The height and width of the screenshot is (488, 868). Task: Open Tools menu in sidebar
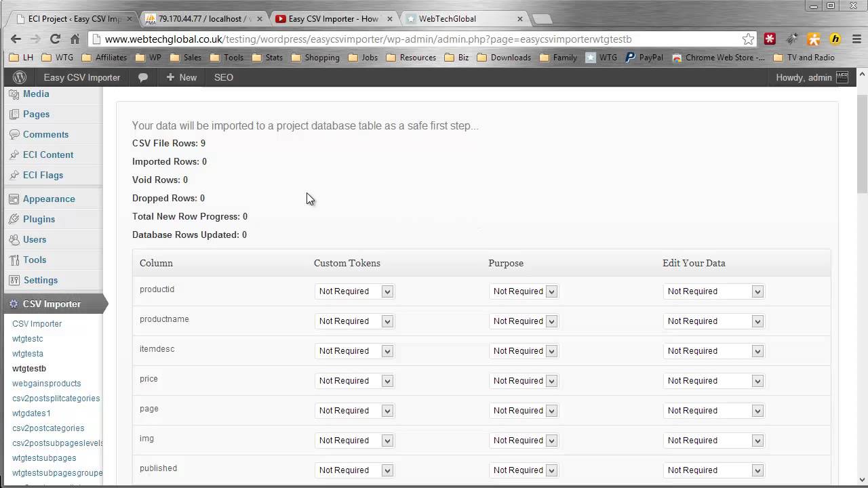click(35, 260)
